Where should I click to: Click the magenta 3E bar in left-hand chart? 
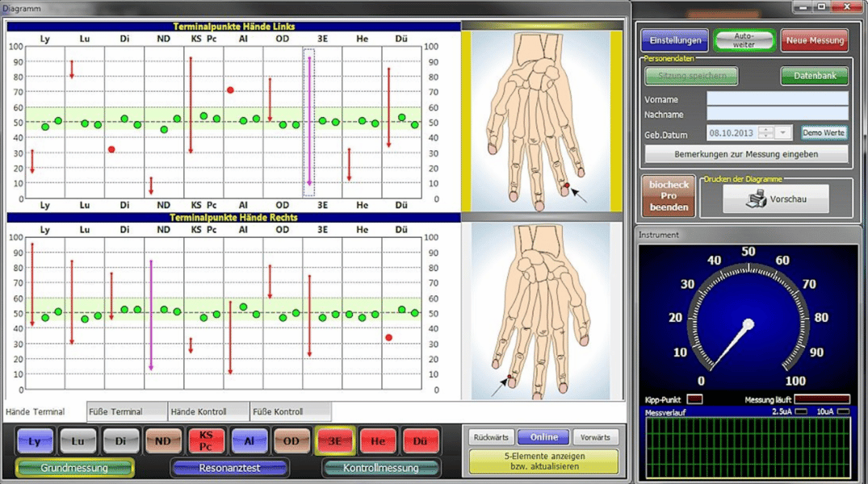tap(309, 121)
